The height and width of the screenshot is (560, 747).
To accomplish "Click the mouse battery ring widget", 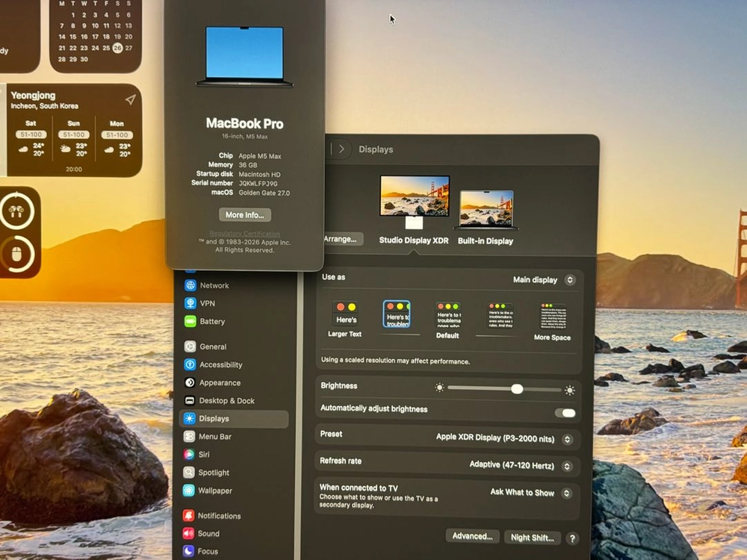I will point(16,255).
